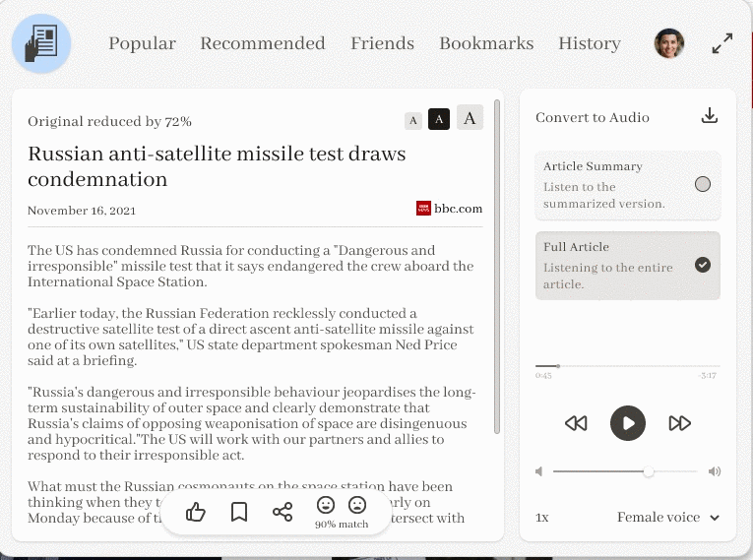Click the sad face reaction
753x560 pixels.
point(357,505)
